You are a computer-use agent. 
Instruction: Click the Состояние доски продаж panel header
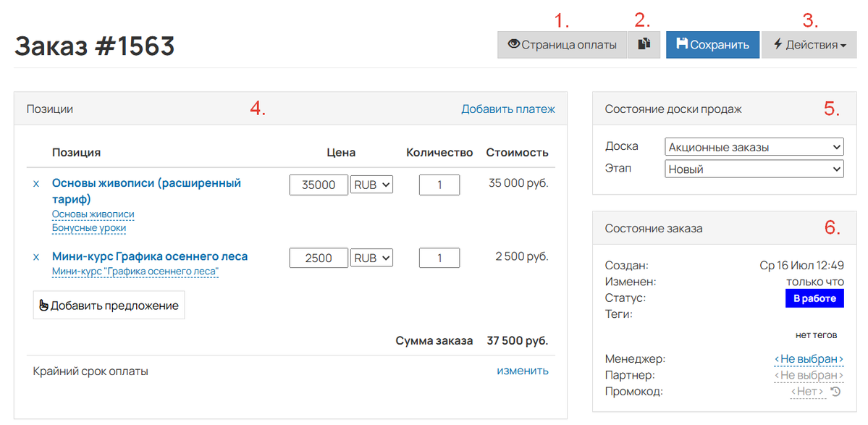(x=725, y=109)
